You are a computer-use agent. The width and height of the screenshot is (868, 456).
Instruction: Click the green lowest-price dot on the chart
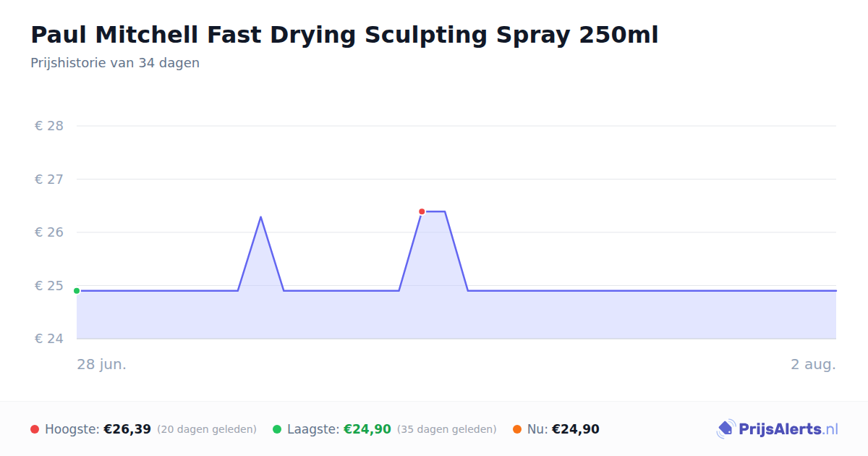coord(77,291)
